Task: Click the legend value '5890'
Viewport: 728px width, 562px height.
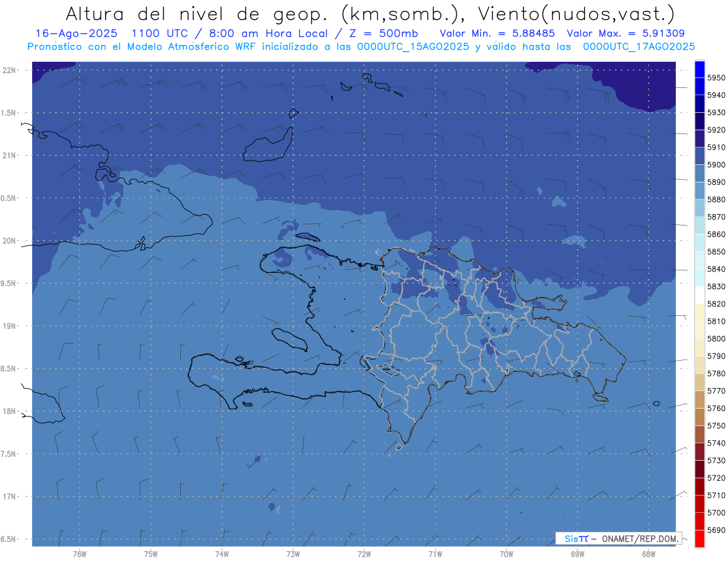Action: (716, 182)
